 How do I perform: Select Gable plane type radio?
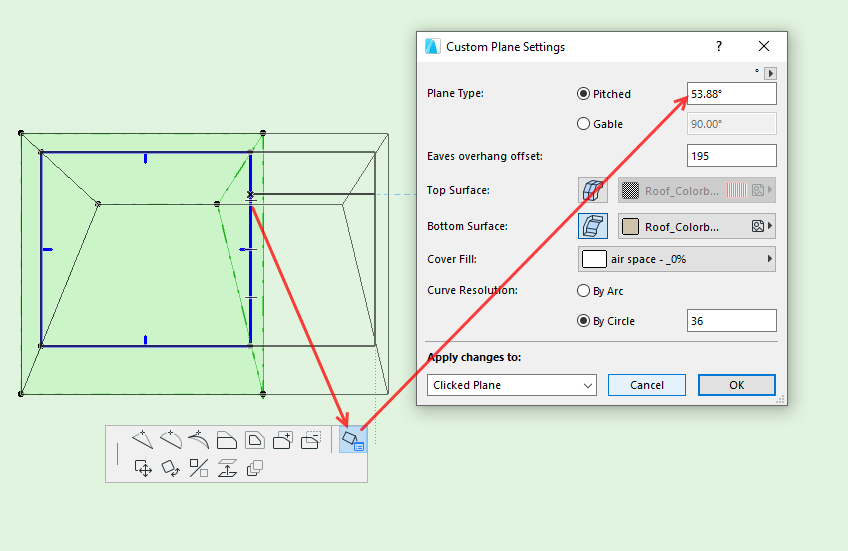(x=583, y=124)
